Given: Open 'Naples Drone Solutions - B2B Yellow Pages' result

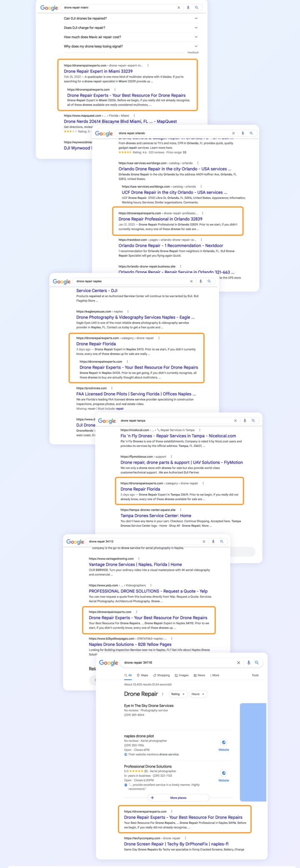Looking at the screenshot, I should tap(130, 644).
